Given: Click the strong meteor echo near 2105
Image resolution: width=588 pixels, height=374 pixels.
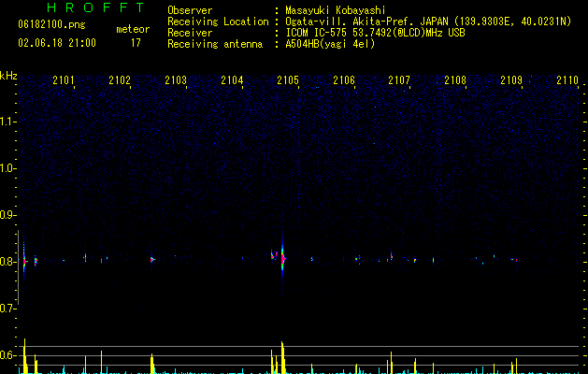Looking at the screenshot, I should [282, 258].
